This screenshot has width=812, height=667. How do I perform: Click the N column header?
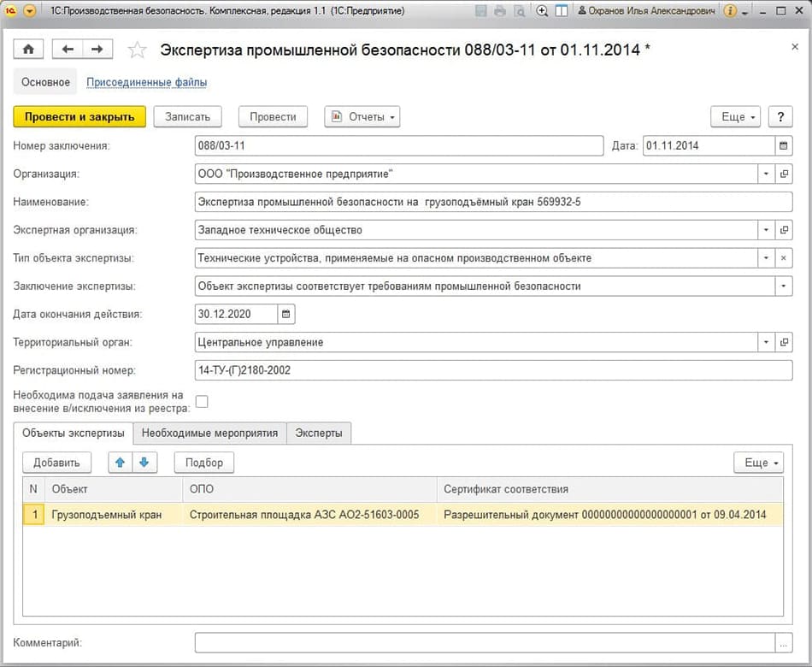33,489
